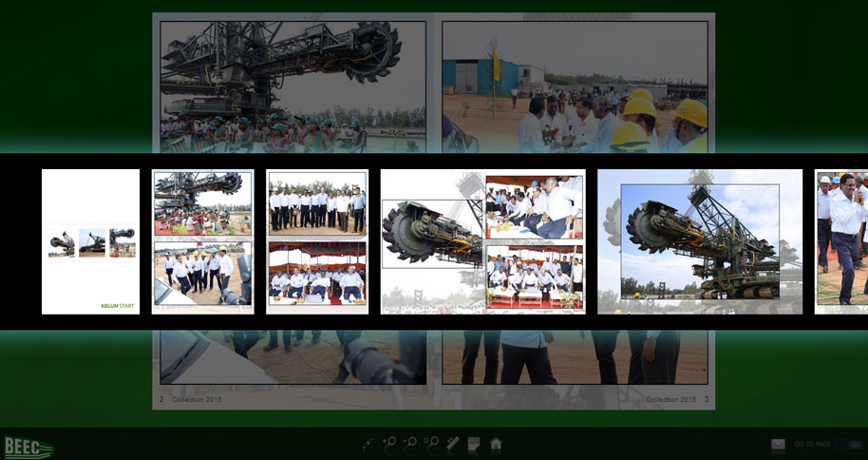Click the green Album Start label
Screen dimensions: 868x460
pos(117,306)
